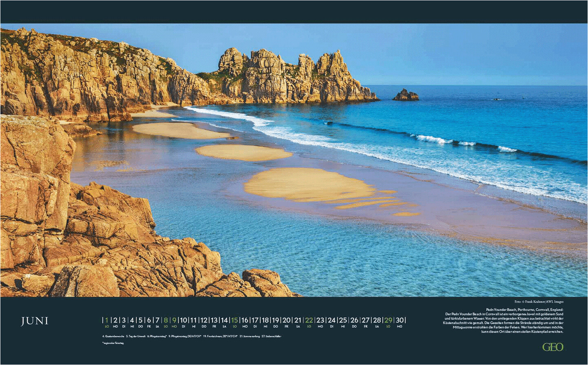The image size is (588, 365).
Task: Click the '5. Tag der Umwelt' note
Action: 136,336
